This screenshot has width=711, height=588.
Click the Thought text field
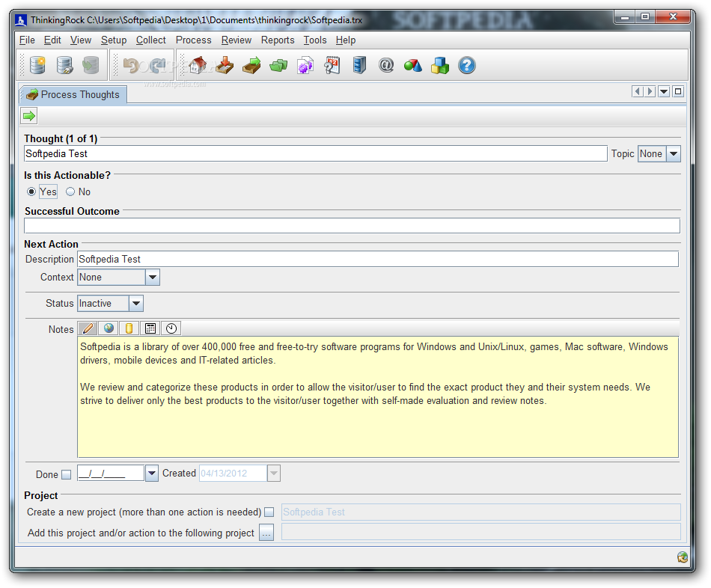tap(316, 153)
